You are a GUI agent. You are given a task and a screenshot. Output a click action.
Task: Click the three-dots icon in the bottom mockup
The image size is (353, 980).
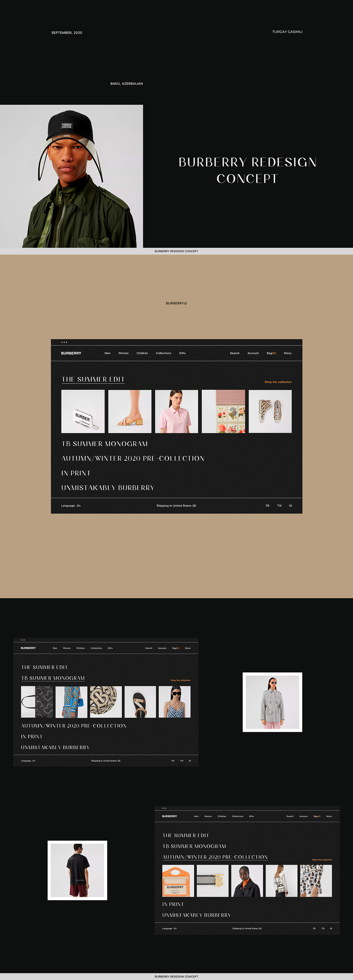tap(164, 808)
